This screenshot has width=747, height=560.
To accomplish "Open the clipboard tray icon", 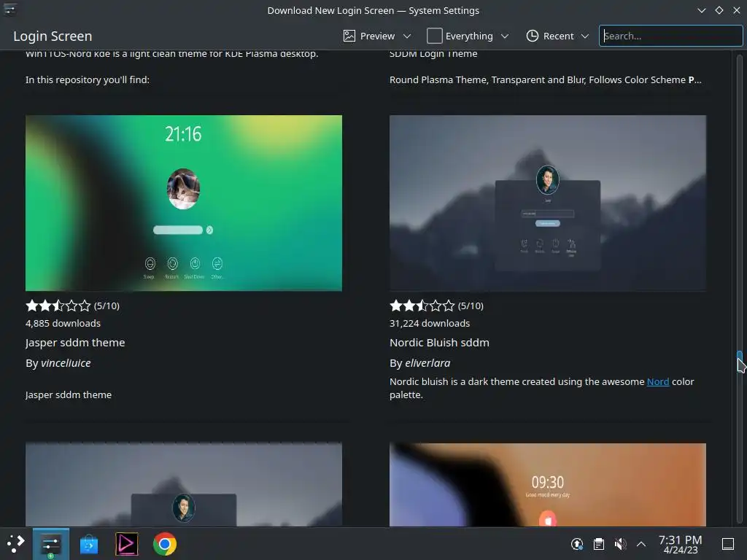I will coord(599,544).
